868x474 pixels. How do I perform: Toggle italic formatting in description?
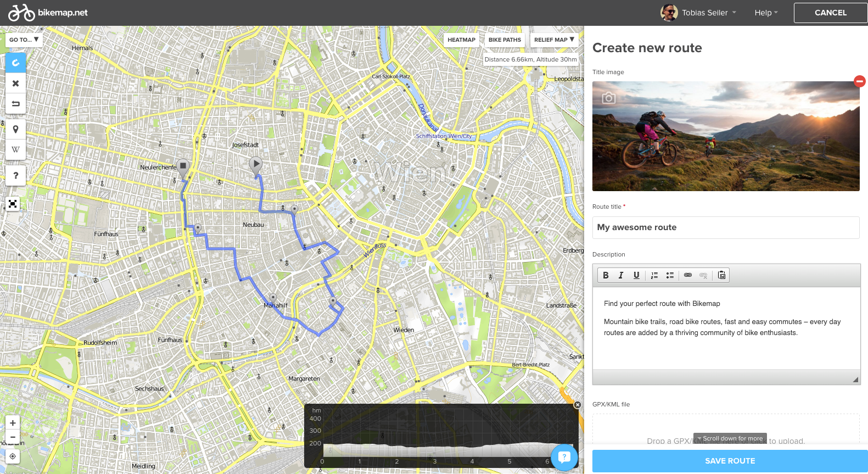tap(621, 275)
